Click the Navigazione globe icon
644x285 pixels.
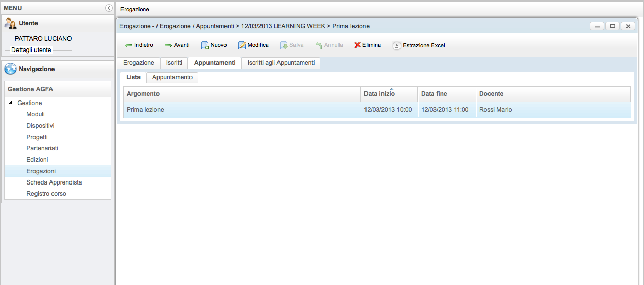[x=10, y=69]
